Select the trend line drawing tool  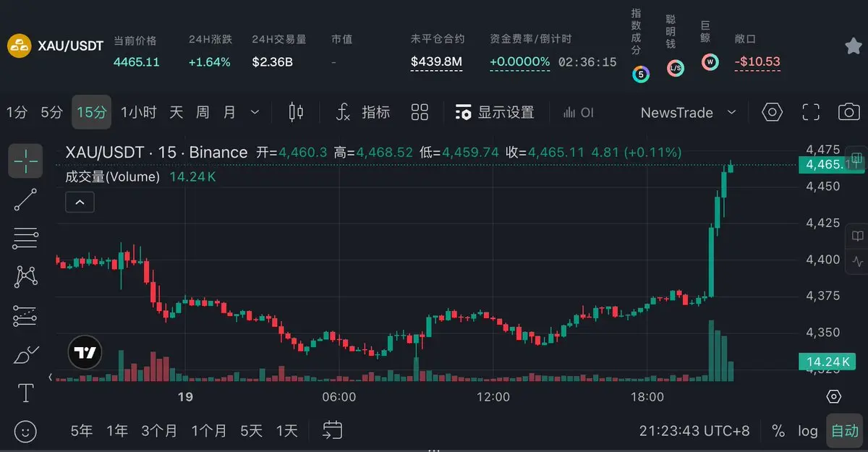point(25,200)
